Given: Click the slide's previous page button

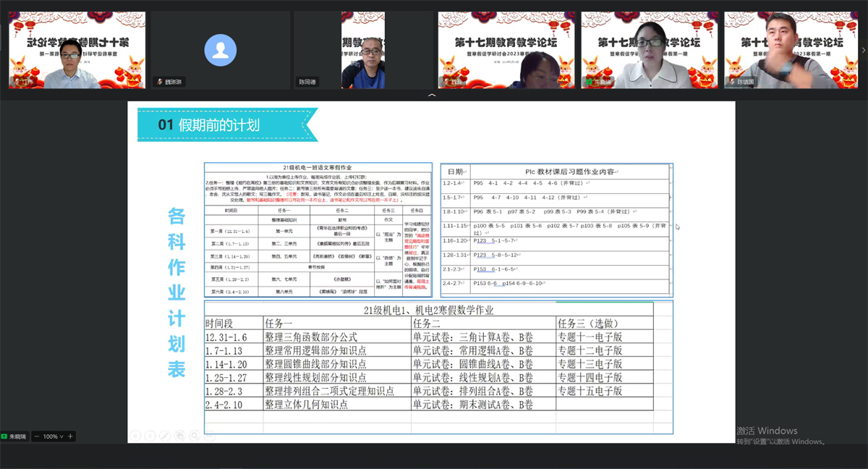Looking at the screenshot, I should pyautogui.click(x=135, y=436).
